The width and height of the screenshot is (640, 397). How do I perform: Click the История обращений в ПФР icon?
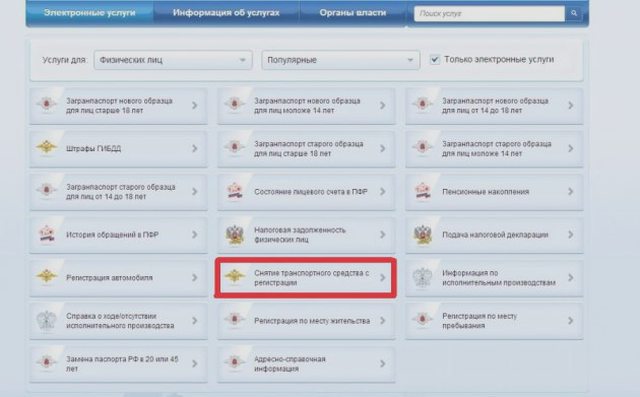[x=47, y=234]
